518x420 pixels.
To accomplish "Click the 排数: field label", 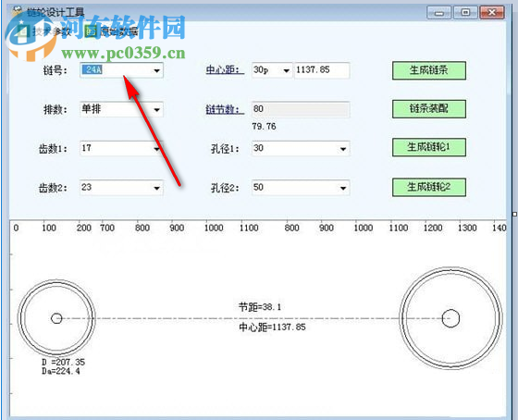I will pos(55,109).
